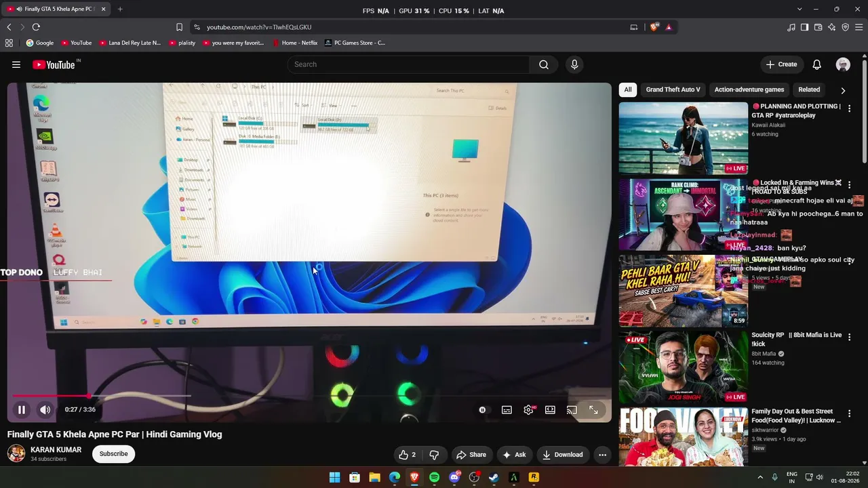Toggle subtitles/closed captions
868x488 pixels.
tap(507, 410)
